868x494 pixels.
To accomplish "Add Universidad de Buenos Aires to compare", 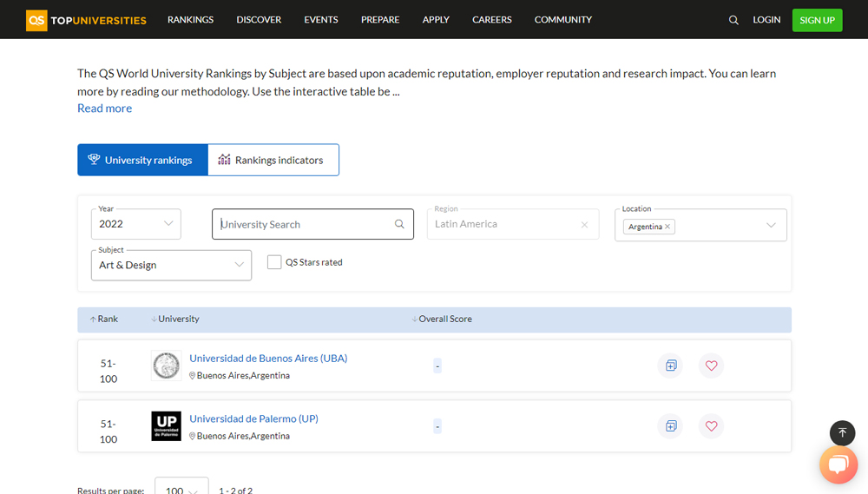I will (671, 366).
